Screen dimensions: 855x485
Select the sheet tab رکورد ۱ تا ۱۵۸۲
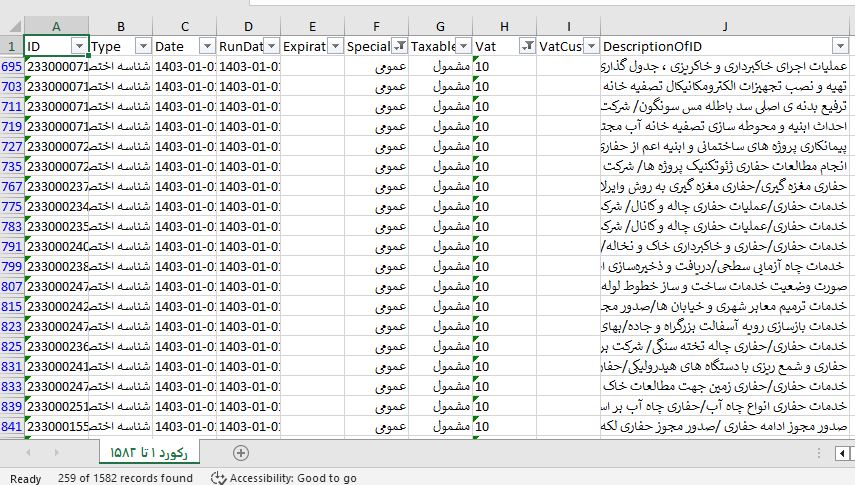click(148, 452)
